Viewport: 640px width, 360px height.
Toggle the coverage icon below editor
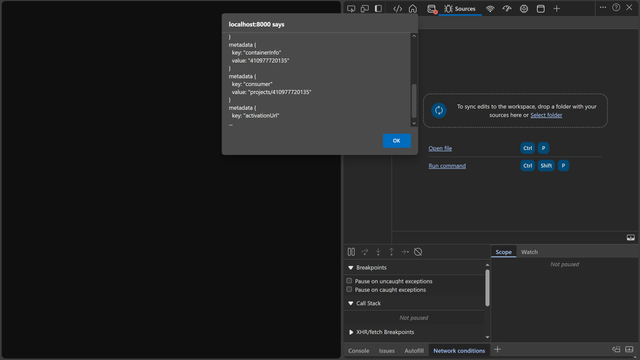click(631, 238)
